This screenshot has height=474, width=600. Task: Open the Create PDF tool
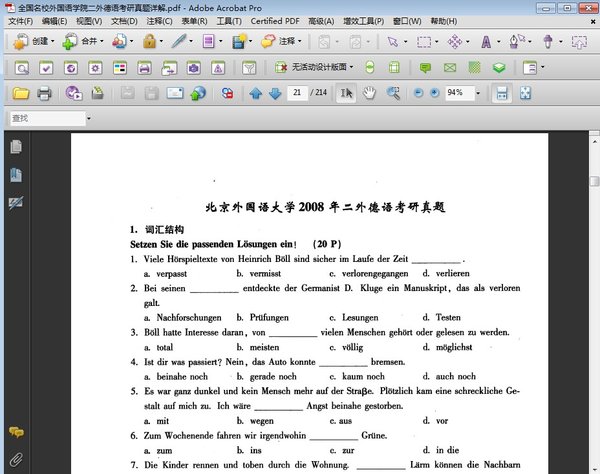coord(21,41)
